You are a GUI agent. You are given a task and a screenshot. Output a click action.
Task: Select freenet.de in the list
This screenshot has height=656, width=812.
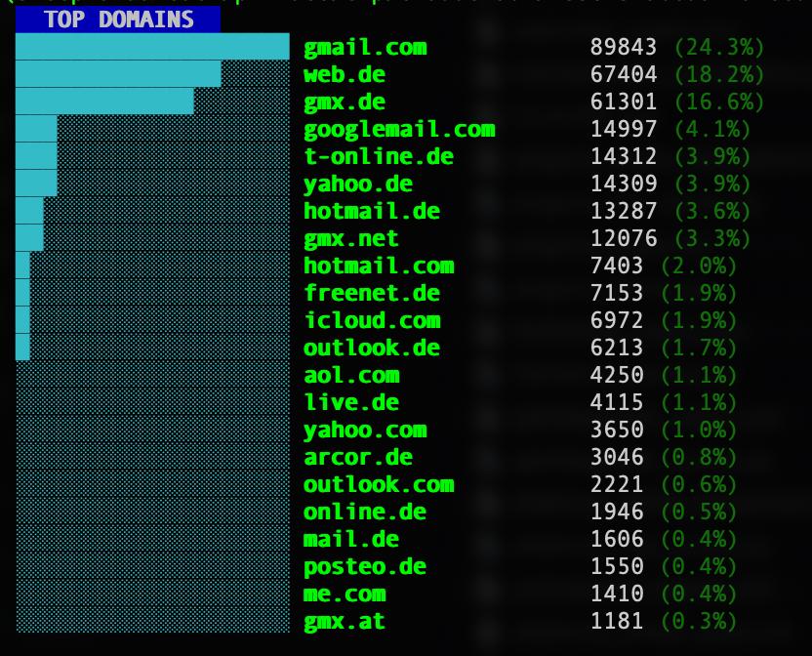point(372,293)
